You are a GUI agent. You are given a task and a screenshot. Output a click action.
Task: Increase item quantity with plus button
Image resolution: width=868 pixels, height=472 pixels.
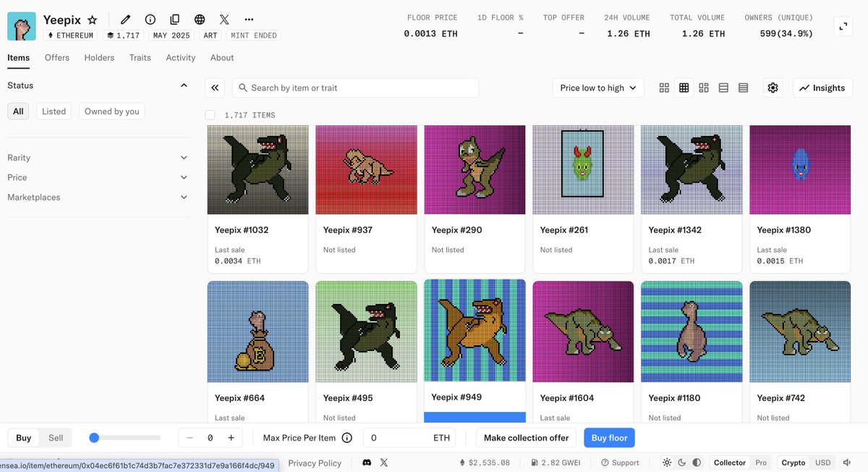(x=231, y=438)
